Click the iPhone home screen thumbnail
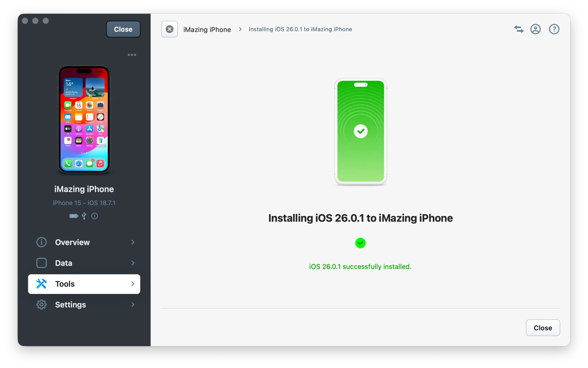 coord(84,120)
